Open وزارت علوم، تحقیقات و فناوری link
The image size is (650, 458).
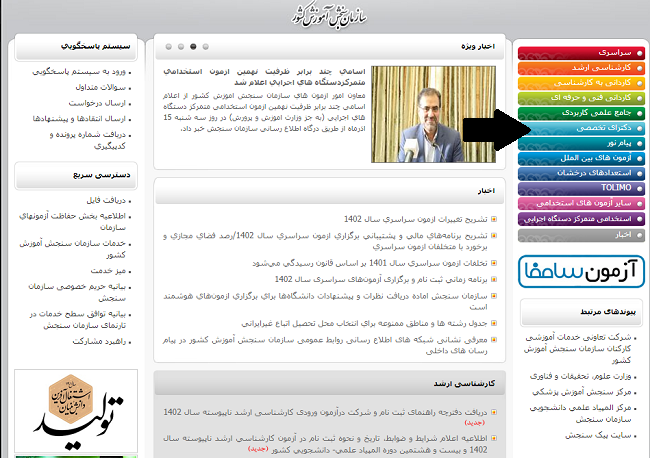click(580, 376)
